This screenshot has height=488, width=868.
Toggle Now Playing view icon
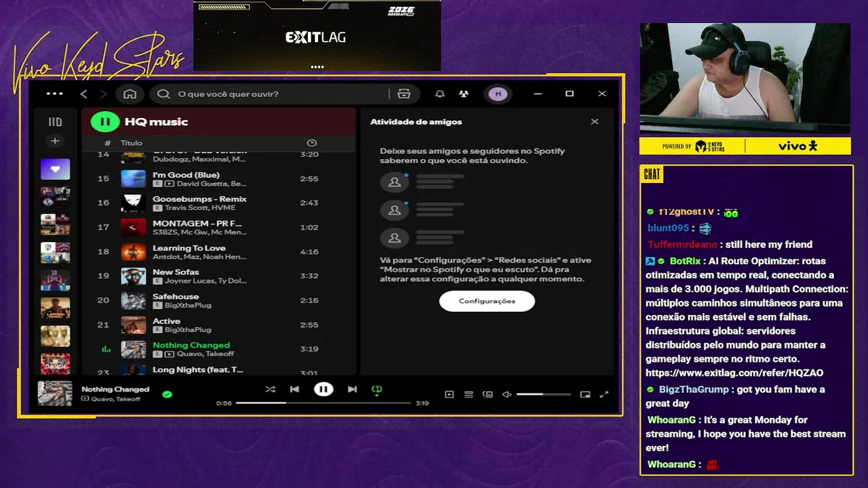coord(449,394)
